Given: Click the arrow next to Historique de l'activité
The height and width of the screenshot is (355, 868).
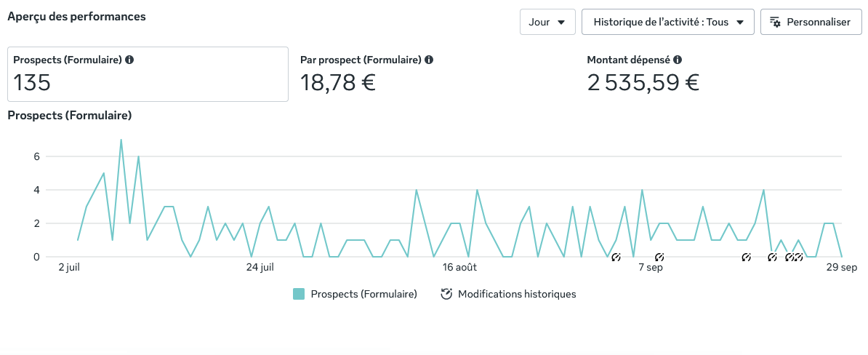Looking at the screenshot, I should [x=739, y=23].
